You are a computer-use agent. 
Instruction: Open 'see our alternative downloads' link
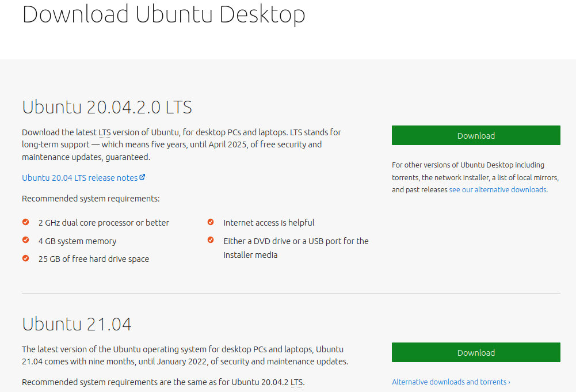pyautogui.click(x=497, y=189)
